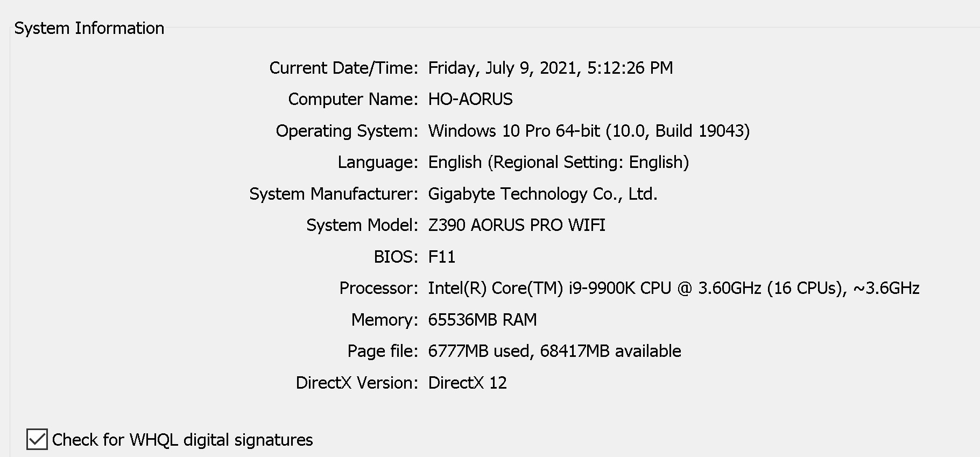Click the Z390 AORUS PRO WIFI model text

516,225
